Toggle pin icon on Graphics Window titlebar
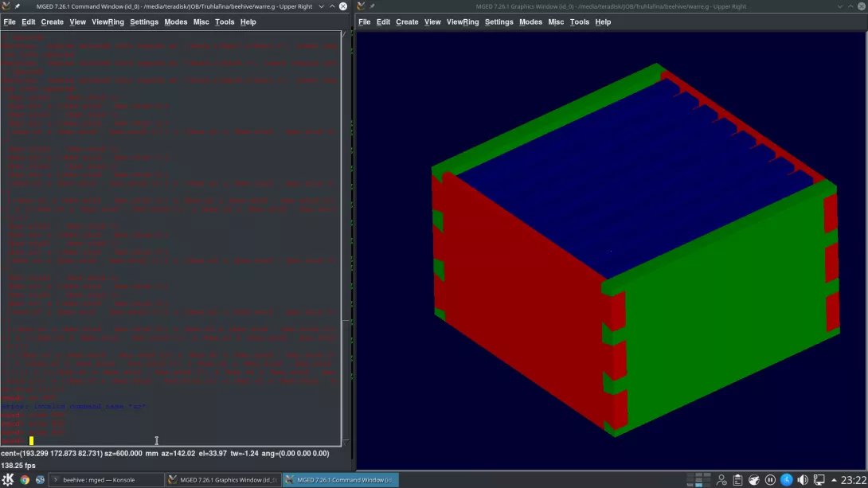The image size is (868, 488). [373, 6]
